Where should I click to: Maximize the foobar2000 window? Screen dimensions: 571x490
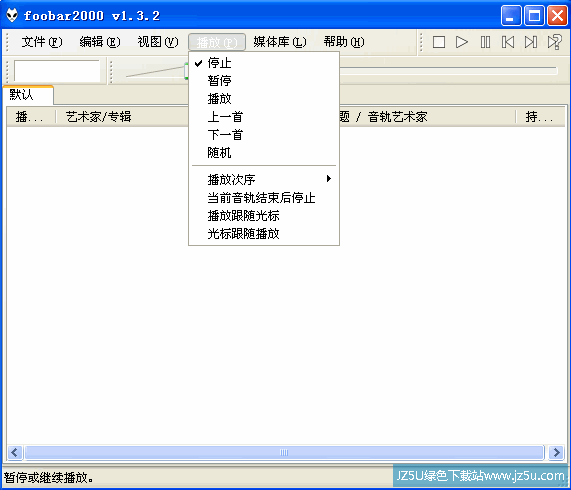[534, 16]
